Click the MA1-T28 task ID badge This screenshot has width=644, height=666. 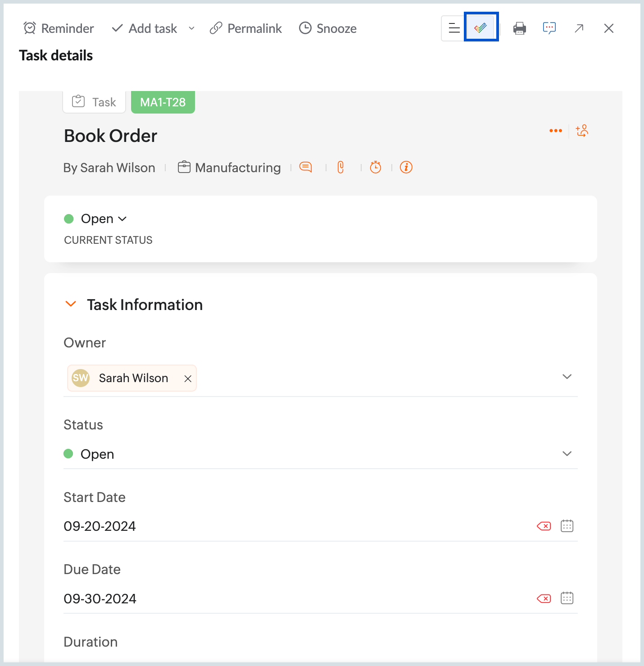click(x=163, y=102)
